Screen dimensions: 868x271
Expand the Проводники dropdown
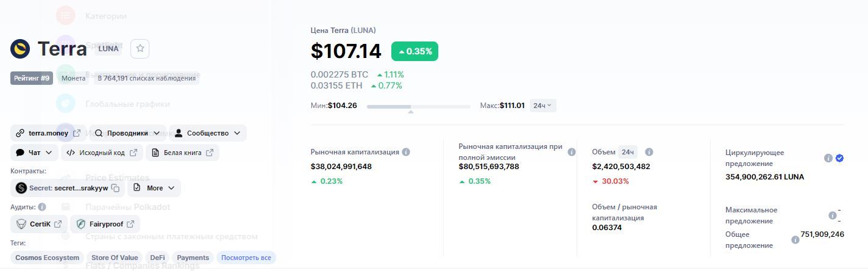point(127,133)
